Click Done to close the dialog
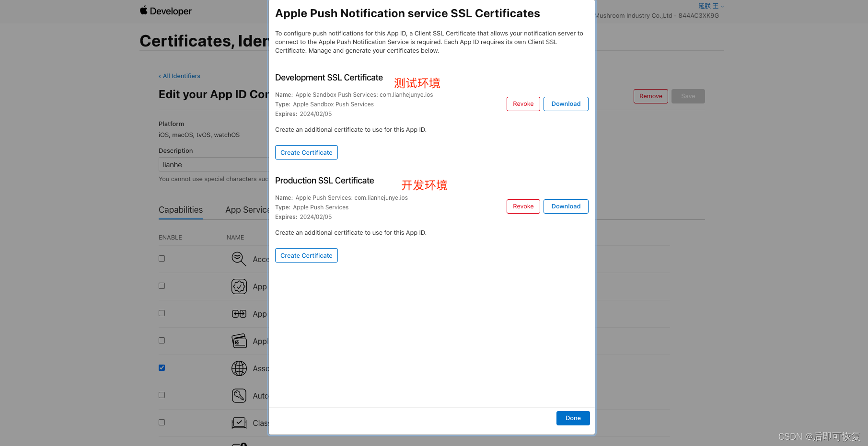The width and height of the screenshot is (868, 446). tap(573, 418)
